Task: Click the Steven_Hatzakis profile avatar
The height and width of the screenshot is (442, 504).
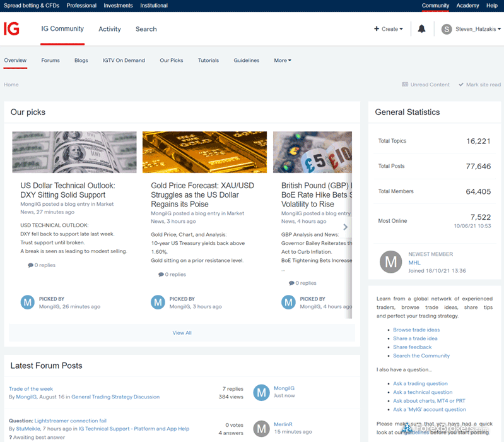Action: [447, 29]
